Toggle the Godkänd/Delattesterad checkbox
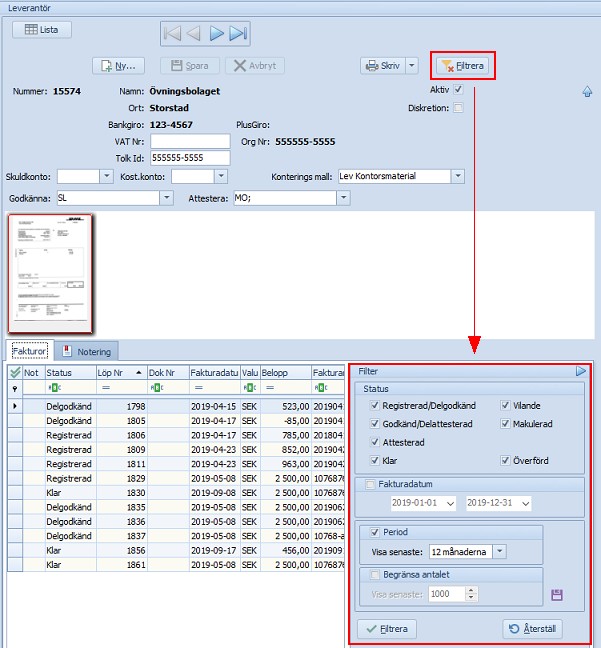The width and height of the screenshot is (601, 648). [374, 423]
